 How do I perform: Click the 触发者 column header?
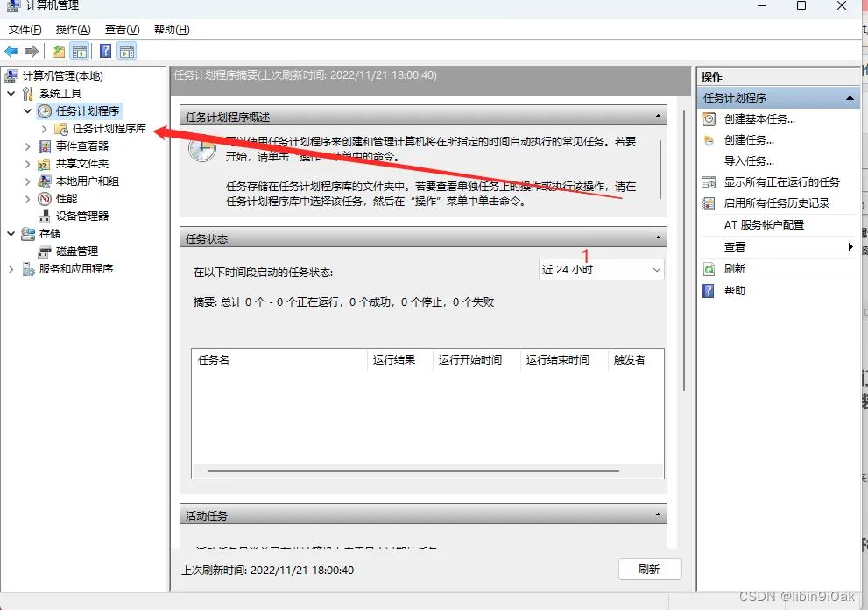click(x=636, y=359)
